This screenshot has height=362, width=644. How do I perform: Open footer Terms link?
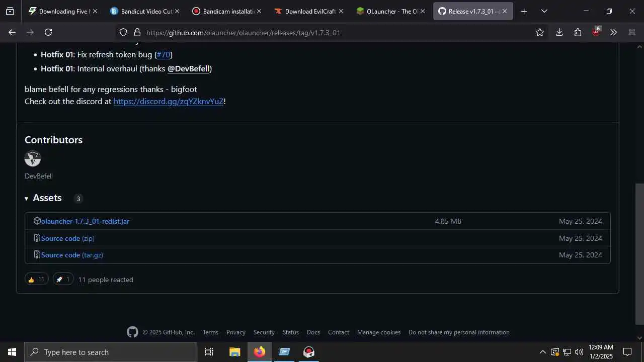pyautogui.click(x=210, y=332)
